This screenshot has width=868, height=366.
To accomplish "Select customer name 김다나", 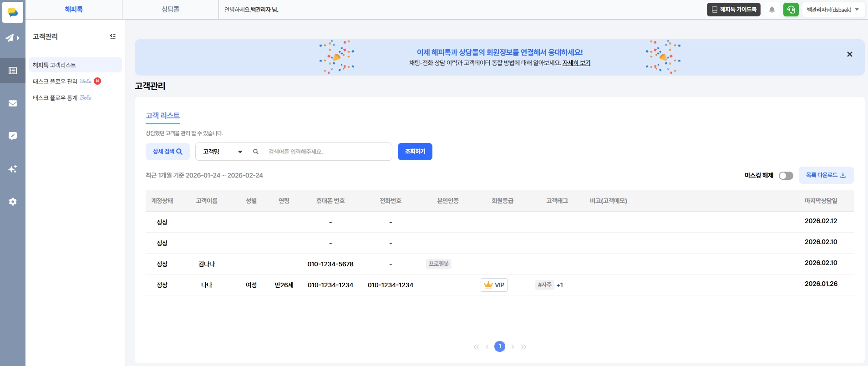I will click(207, 264).
